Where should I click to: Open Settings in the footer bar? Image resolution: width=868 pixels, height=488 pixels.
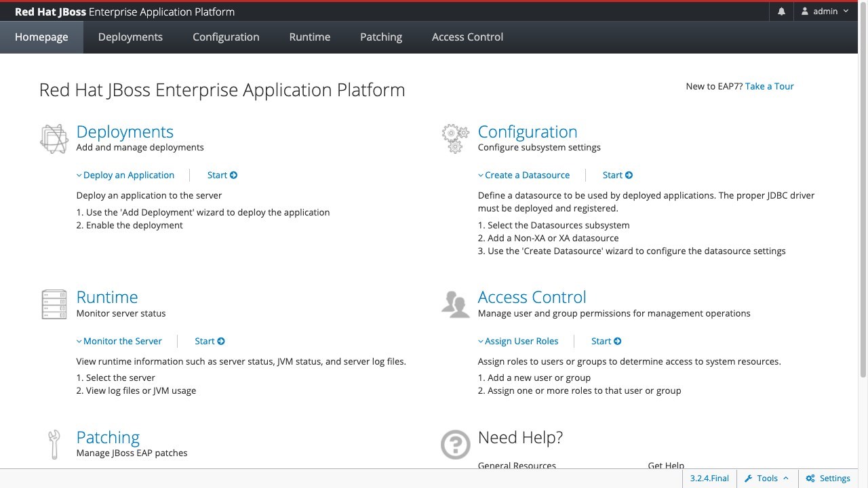(828, 478)
